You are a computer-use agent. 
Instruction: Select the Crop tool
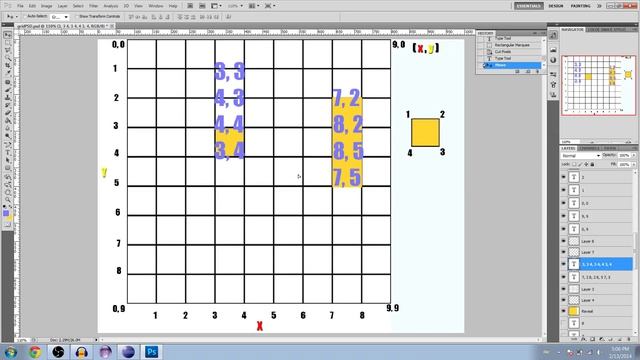7,66
